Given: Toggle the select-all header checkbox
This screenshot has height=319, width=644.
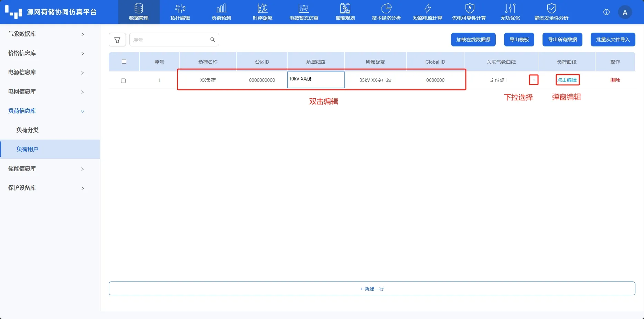Looking at the screenshot, I should coord(124,62).
